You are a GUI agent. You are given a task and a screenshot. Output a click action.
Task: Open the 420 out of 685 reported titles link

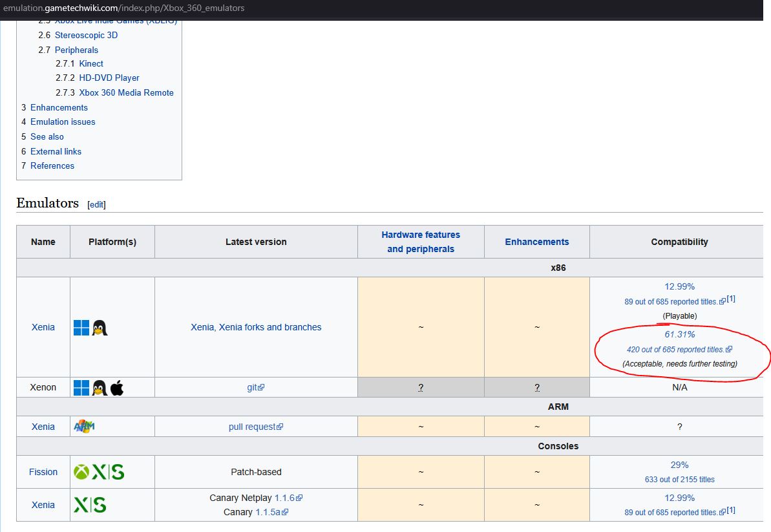click(679, 350)
